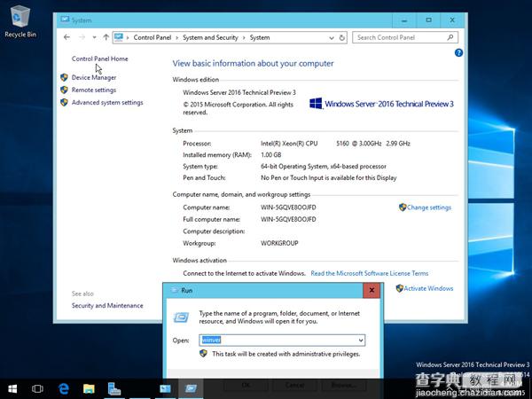The image size is (532, 399).
Task: Click the Start button on taskbar
Action: point(12,388)
